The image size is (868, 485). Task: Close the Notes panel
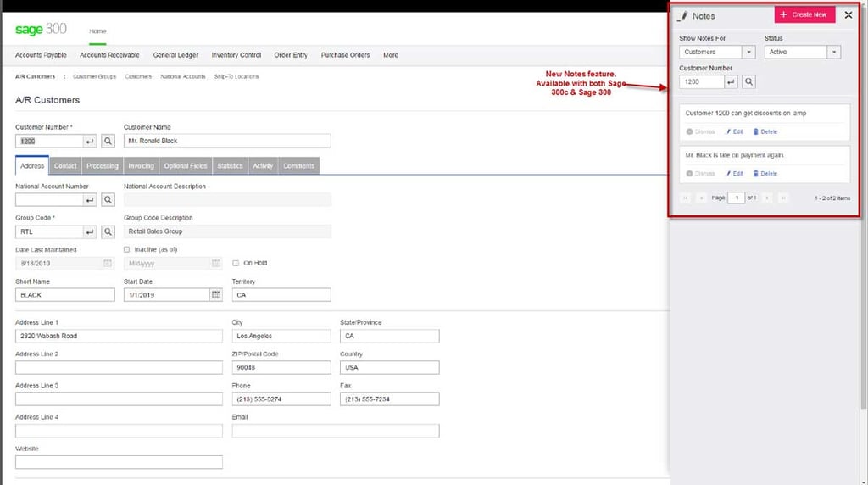pos(848,15)
